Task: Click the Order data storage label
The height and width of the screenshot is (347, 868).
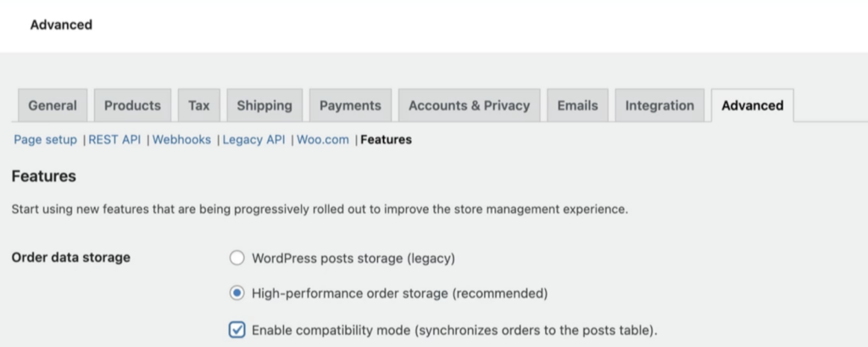Action: tap(71, 257)
